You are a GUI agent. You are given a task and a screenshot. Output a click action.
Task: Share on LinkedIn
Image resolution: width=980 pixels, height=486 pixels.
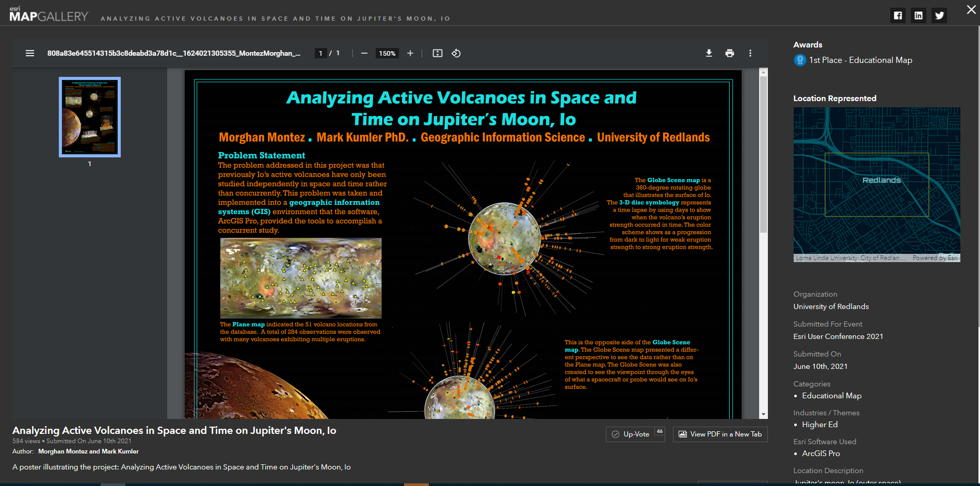click(919, 15)
